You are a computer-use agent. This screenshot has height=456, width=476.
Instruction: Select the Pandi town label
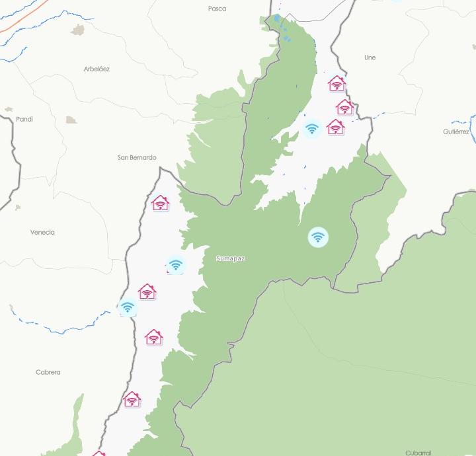24,119
